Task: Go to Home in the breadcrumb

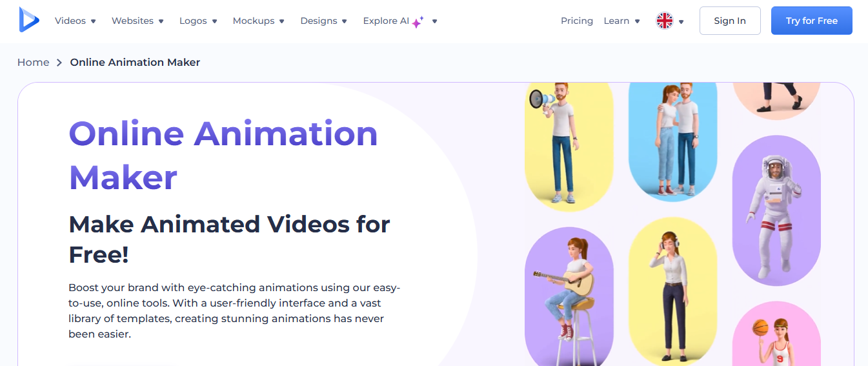Action: click(34, 62)
